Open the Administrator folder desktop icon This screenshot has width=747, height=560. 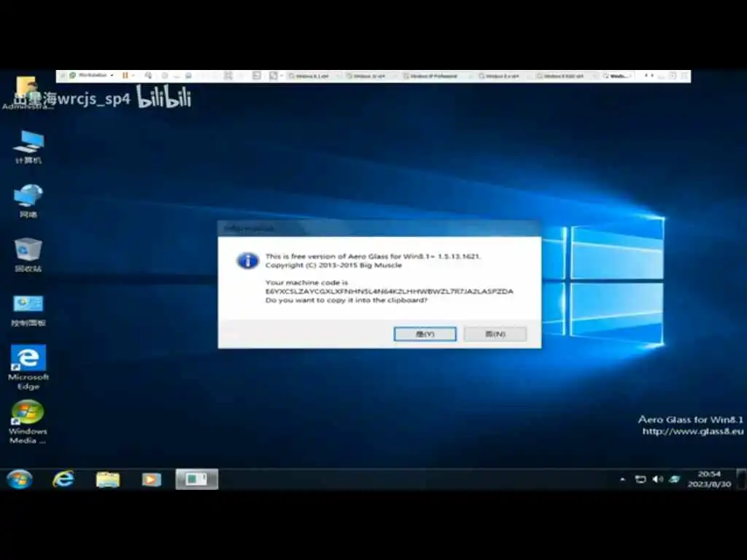(26, 93)
